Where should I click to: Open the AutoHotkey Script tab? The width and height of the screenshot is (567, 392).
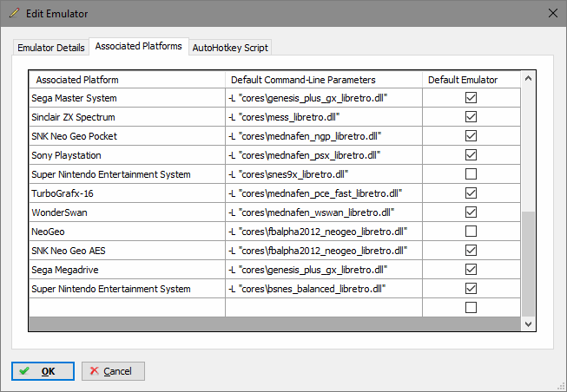[x=230, y=48]
